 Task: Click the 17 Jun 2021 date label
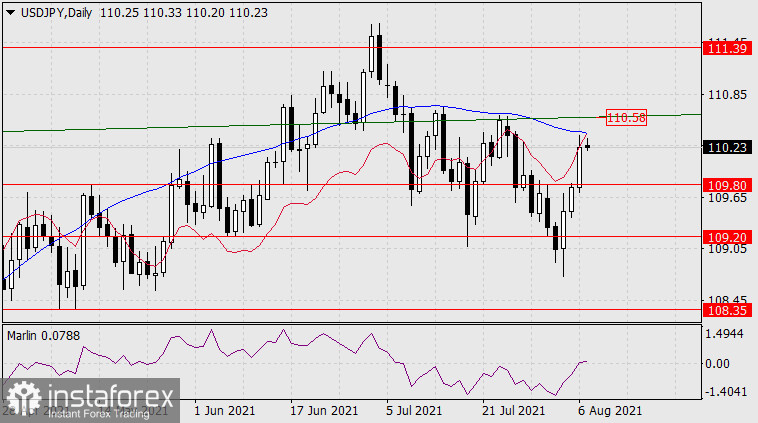click(x=326, y=410)
